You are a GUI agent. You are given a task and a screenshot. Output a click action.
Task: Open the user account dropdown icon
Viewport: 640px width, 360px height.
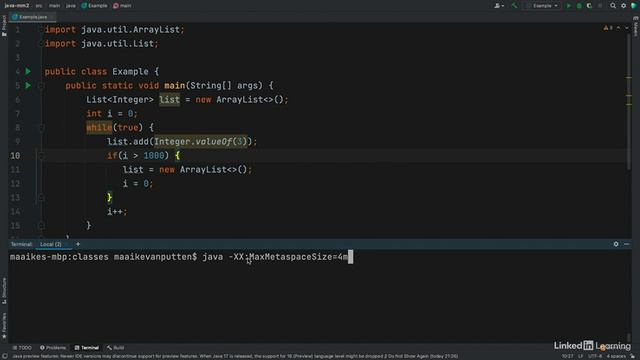click(499, 6)
